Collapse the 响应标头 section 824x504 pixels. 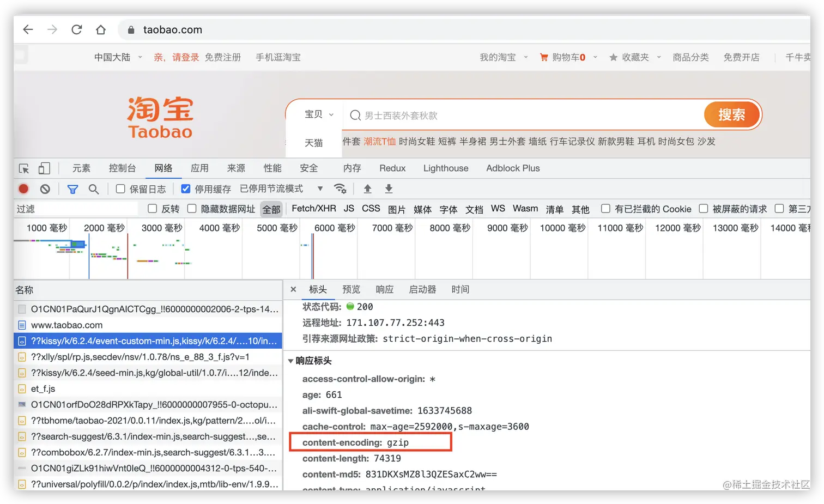[x=291, y=361]
